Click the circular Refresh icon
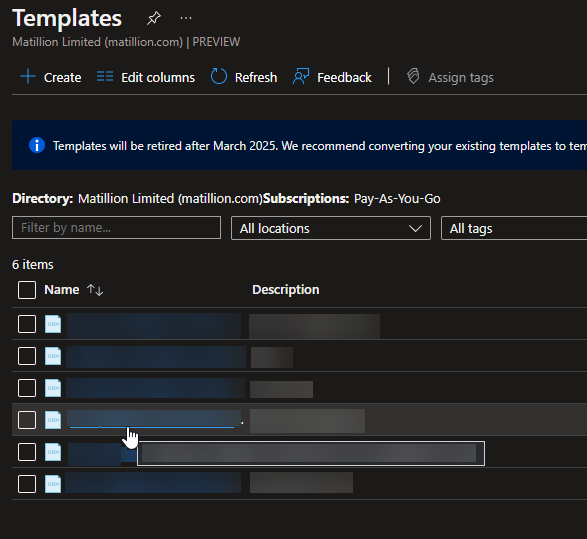This screenshot has height=539, width=587. (219, 76)
